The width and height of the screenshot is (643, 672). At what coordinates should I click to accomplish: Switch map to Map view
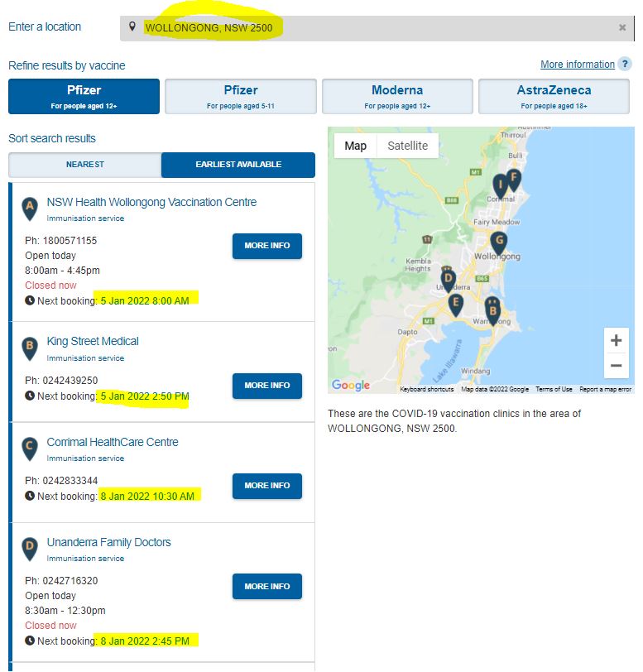pos(355,146)
